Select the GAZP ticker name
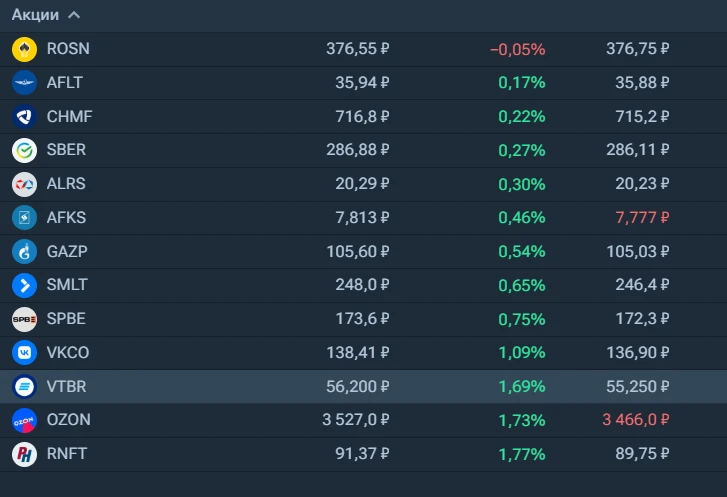727x497 pixels. tap(67, 251)
